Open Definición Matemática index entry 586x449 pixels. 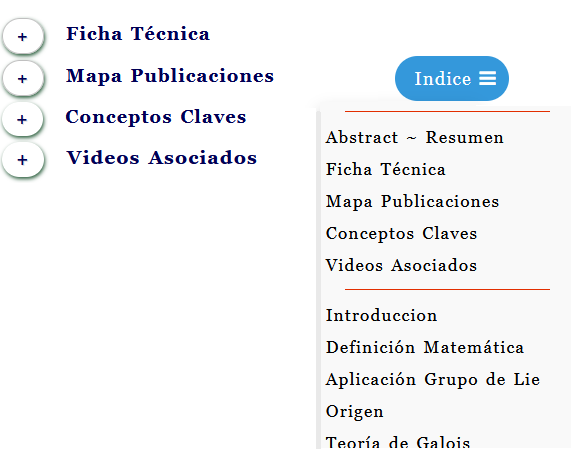425,347
